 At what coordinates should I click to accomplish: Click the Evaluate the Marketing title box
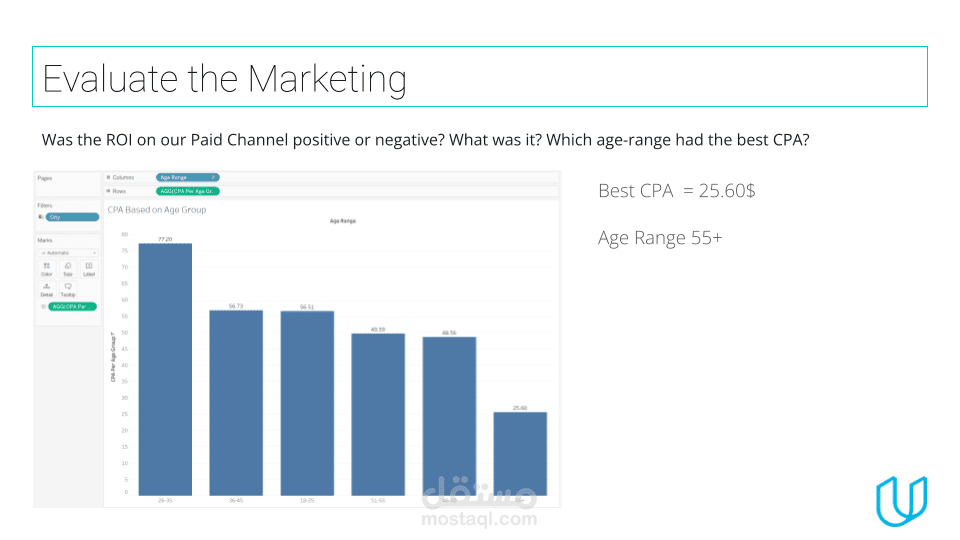(x=480, y=77)
